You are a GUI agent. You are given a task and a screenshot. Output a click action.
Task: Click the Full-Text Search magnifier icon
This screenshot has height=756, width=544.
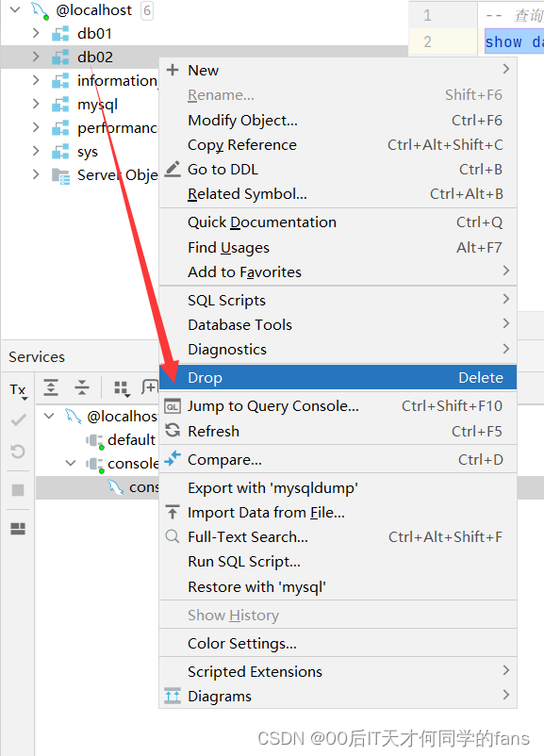click(173, 536)
